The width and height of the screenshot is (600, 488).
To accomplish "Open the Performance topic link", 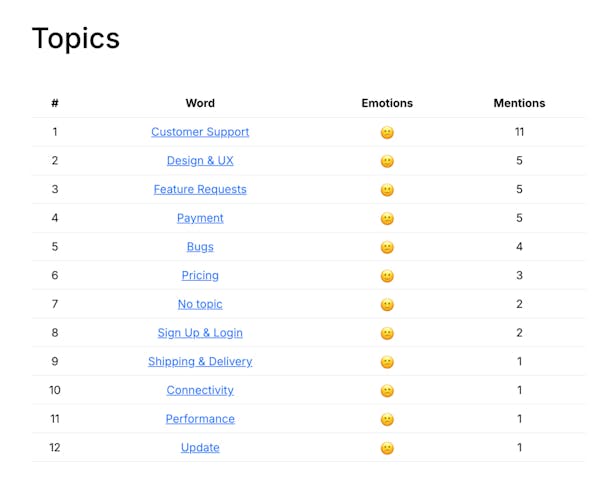I will click(200, 419).
